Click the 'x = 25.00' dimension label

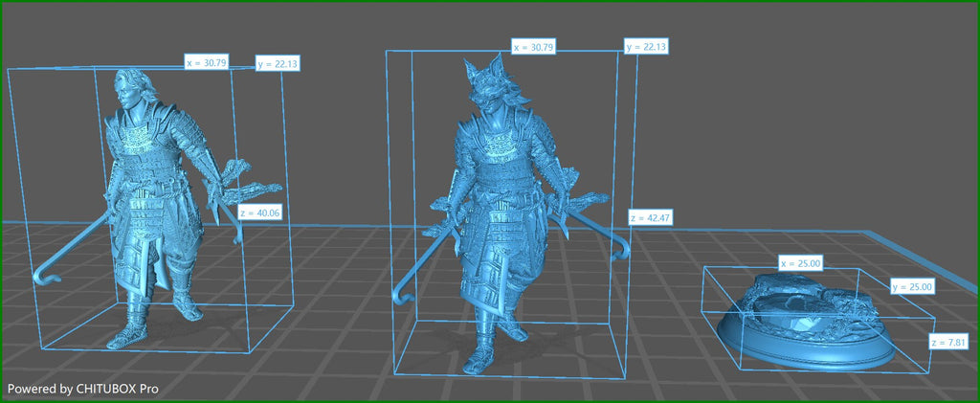pyautogui.click(x=800, y=263)
